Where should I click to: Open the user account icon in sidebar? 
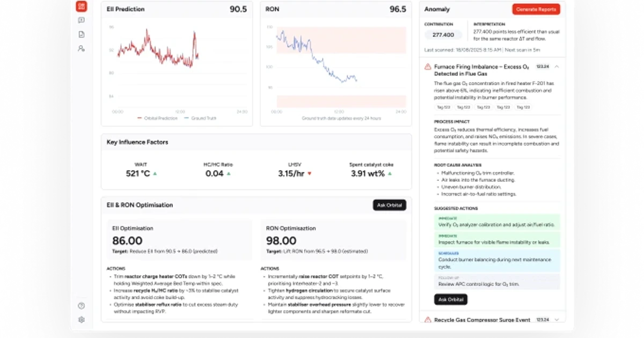click(x=81, y=48)
